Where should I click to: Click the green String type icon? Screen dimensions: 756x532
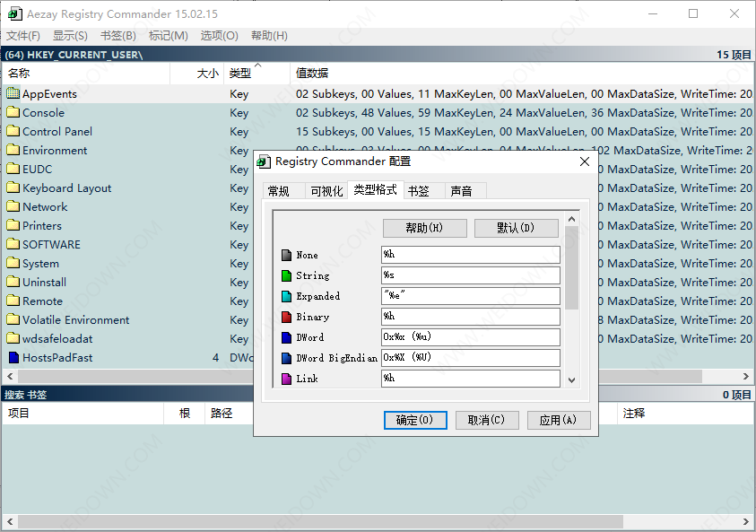(286, 275)
